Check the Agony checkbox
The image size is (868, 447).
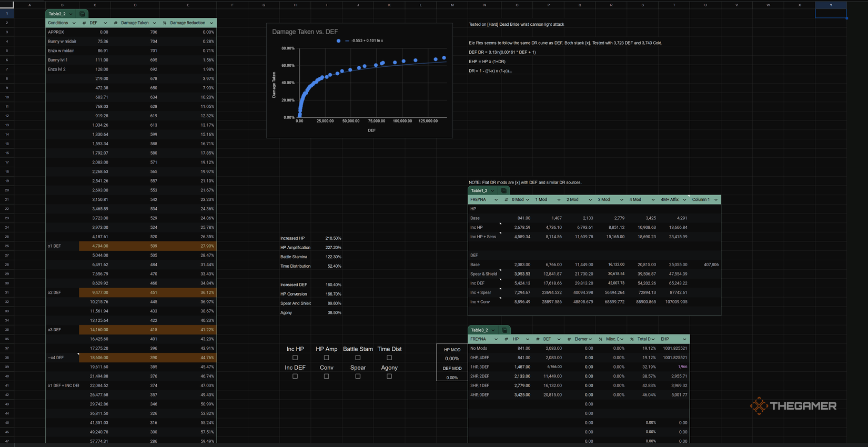click(389, 376)
